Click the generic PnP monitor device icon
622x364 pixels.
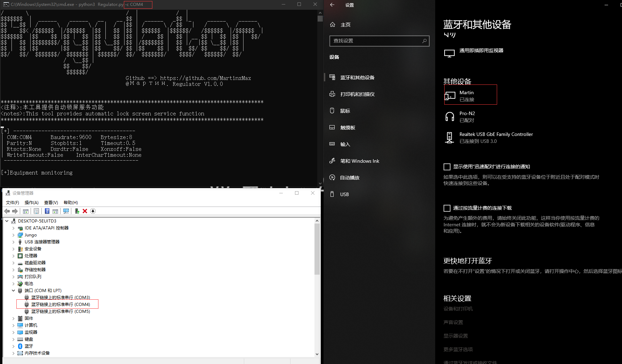click(449, 54)
